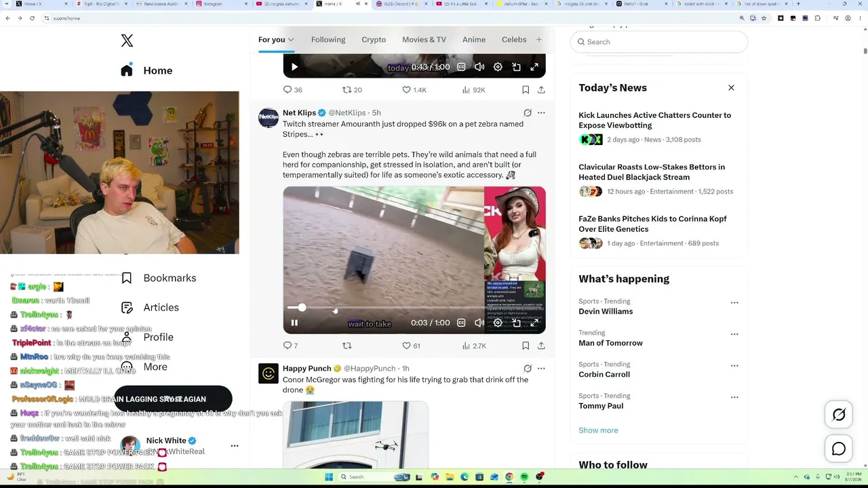Open File Explorer from the taskbar
The width and height of the screenshot is (868, 488).
click(x=450, y=477)
